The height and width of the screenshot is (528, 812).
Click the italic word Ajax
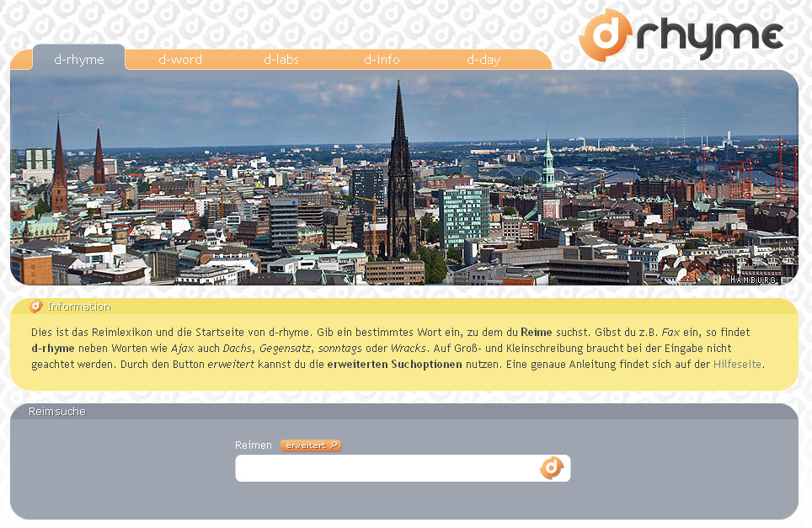click(182, 349)
